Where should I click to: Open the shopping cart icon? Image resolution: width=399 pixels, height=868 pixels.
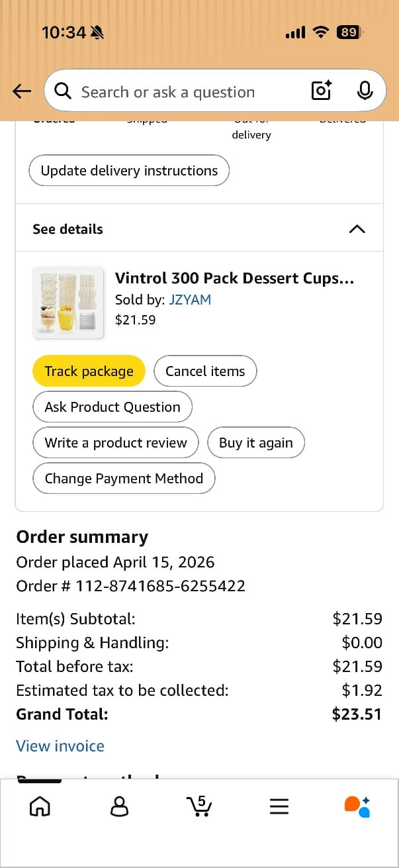(x=199, y=806)
